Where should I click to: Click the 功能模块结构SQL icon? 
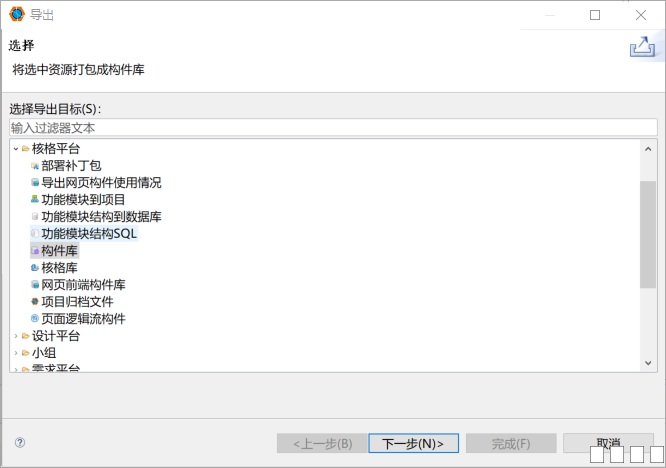35,234
